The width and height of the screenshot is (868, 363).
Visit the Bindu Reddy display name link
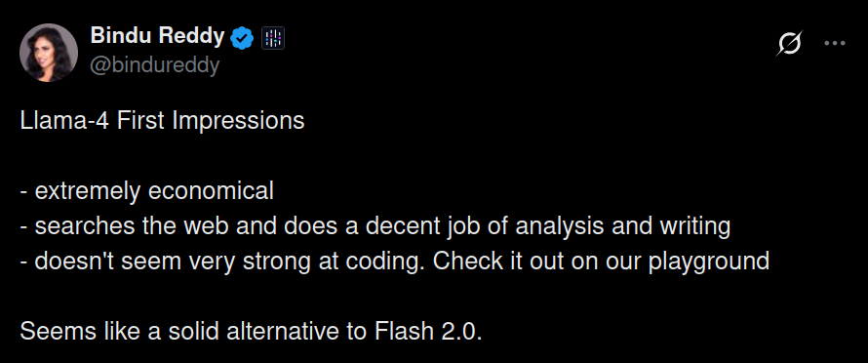point(157,36)
